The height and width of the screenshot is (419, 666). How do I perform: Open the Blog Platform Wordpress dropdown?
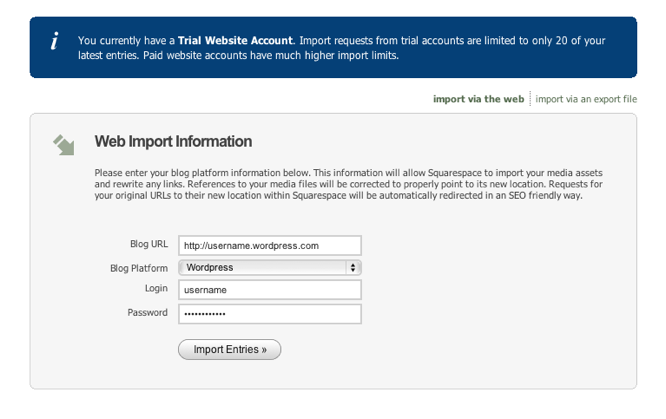pos(269,268)
